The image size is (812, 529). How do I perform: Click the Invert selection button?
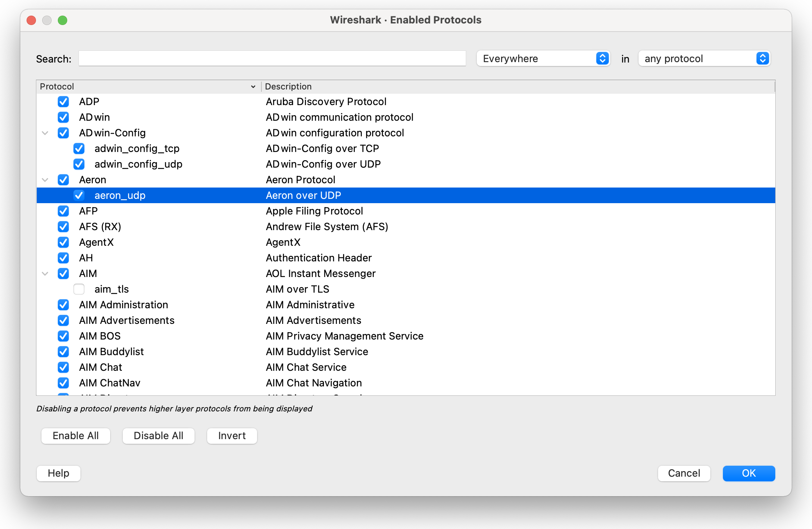point(231,436)
